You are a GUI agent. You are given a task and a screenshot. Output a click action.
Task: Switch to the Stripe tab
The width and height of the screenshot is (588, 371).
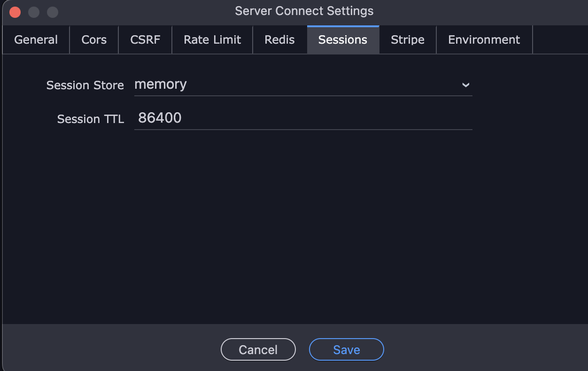408,40
